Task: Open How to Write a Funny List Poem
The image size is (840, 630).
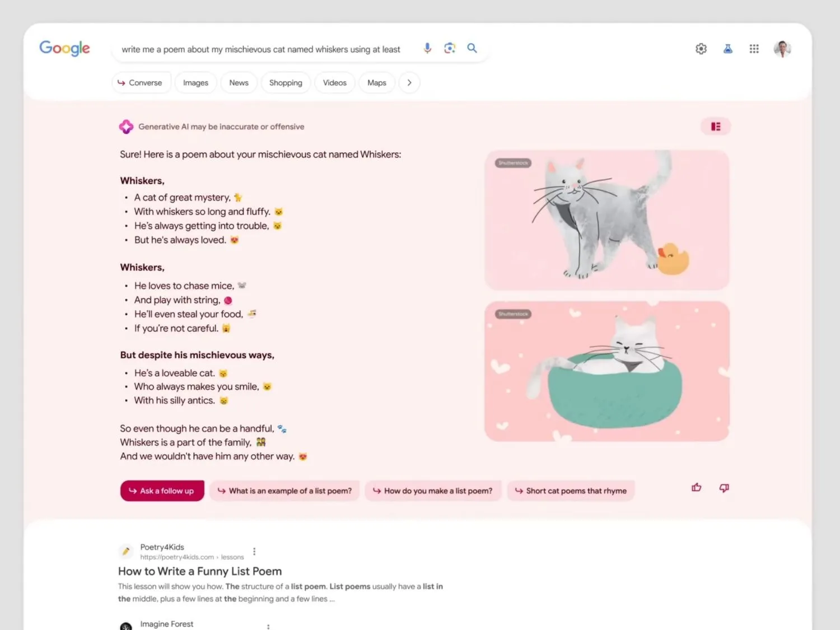Action: (x=200, y=571)
